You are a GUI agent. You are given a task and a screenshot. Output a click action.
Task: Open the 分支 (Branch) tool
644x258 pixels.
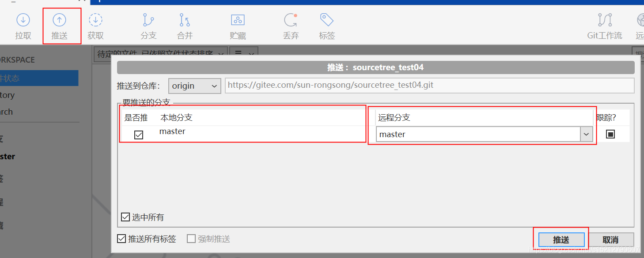coord(148,26)
